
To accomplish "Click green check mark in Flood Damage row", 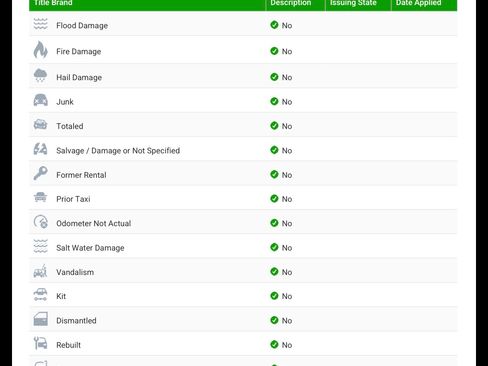I will [x=274, y=25].
